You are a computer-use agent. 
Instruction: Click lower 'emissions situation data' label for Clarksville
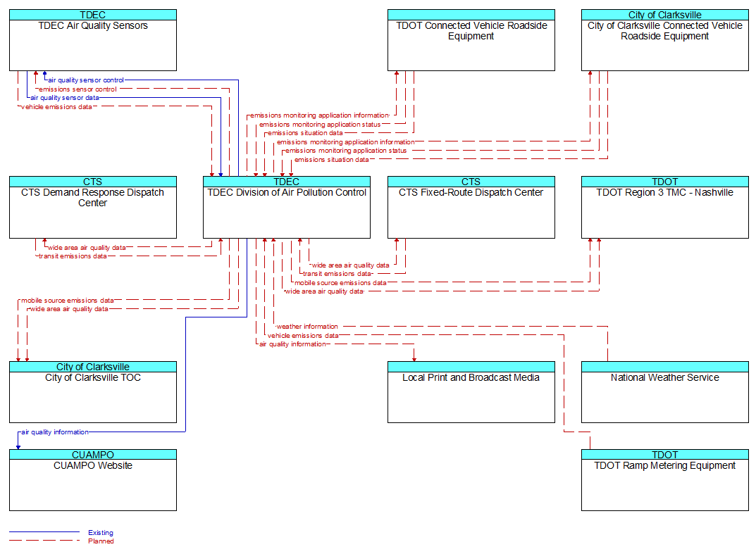(332, 160)
